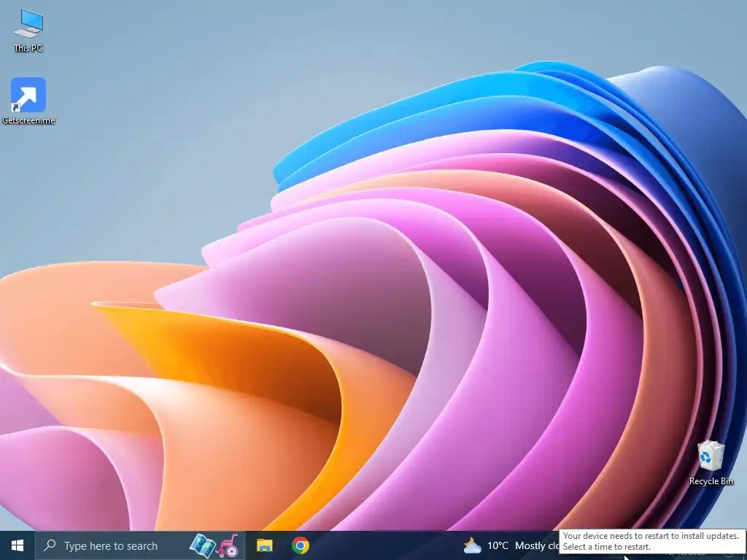Open File Explorer from the taskbar
The image size is (747, 560).
click(x=264, y=545)
